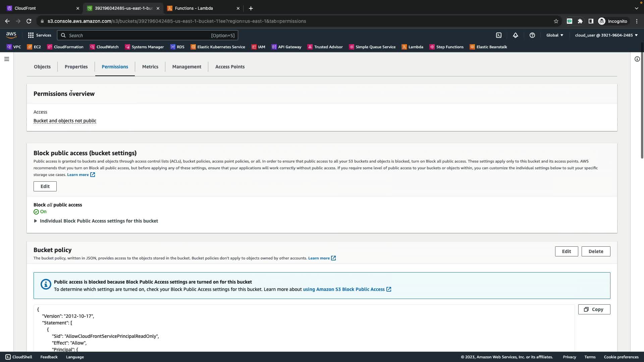644x362 pixels.
Task: Open the Global region dropdown
Action: click(x=555, y=35)
